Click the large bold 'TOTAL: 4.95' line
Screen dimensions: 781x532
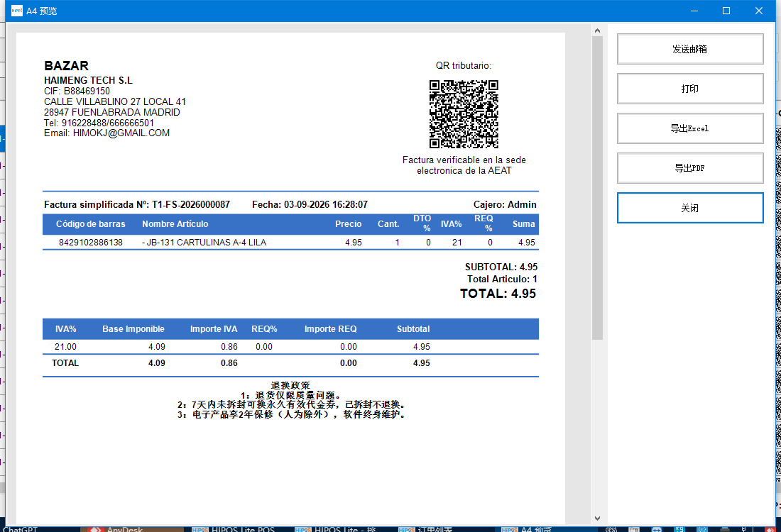[x=498, y=294]
